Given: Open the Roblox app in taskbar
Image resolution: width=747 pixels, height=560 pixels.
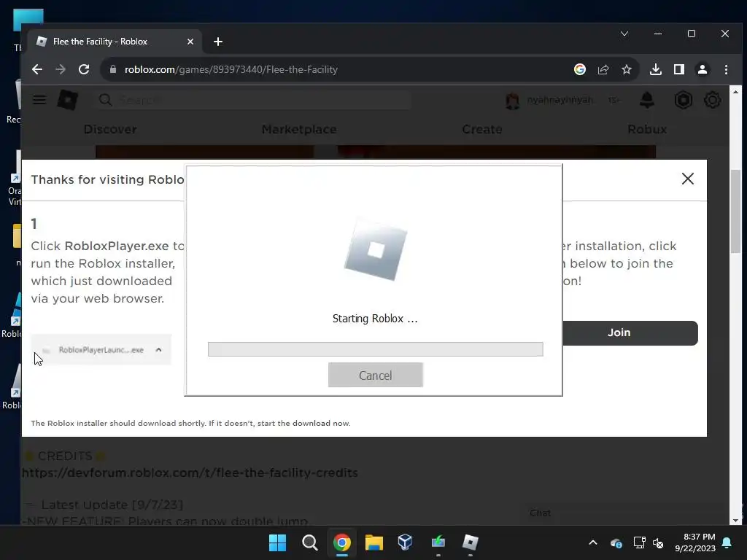Looking at the screenshot, I should tap(471, 542).
